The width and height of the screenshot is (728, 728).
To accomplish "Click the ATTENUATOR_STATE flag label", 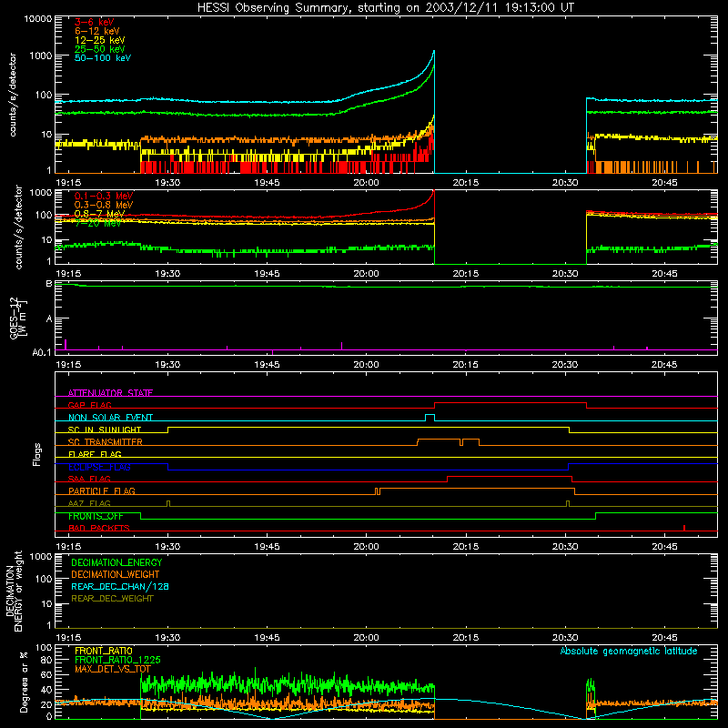I will point(110,393).
